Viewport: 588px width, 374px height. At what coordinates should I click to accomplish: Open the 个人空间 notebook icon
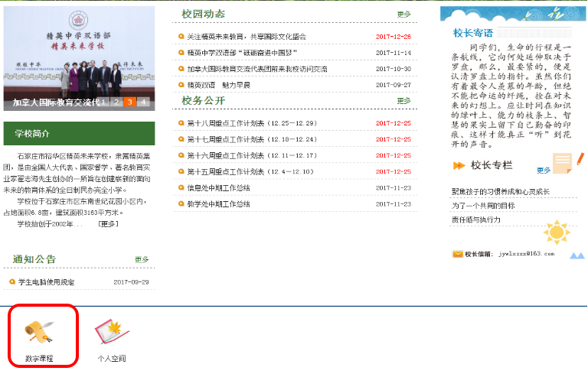pos(110,330)
